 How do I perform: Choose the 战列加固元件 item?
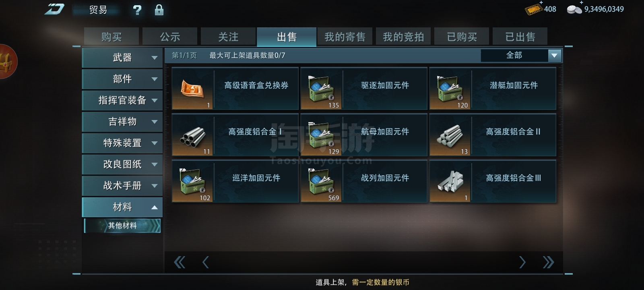tap(364, 181)
